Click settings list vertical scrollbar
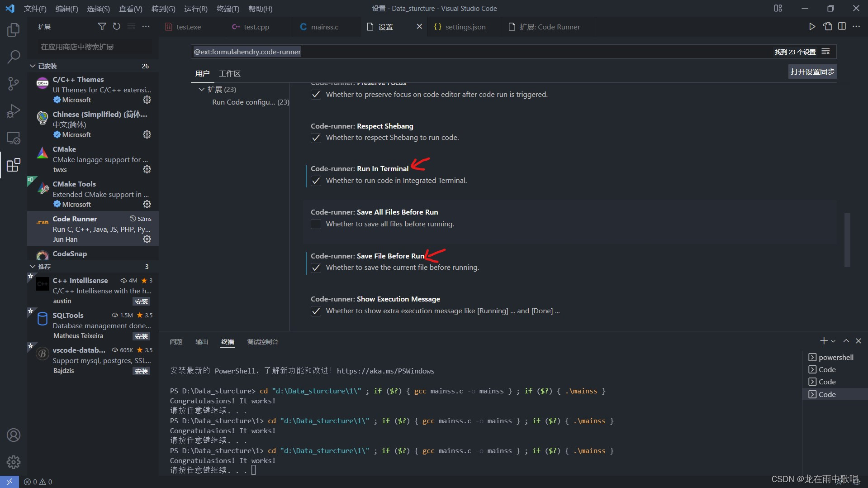This screenshot has height=488, width=868. pos(847,240)
